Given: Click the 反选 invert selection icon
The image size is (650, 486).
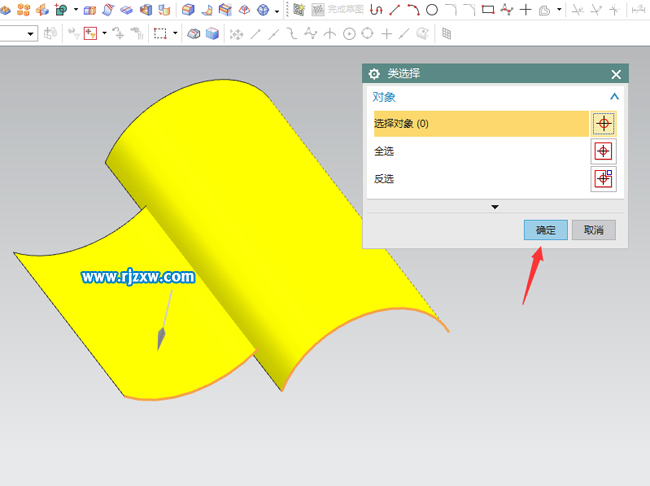Looking at the screenshot, I should [x=603, y=179].
